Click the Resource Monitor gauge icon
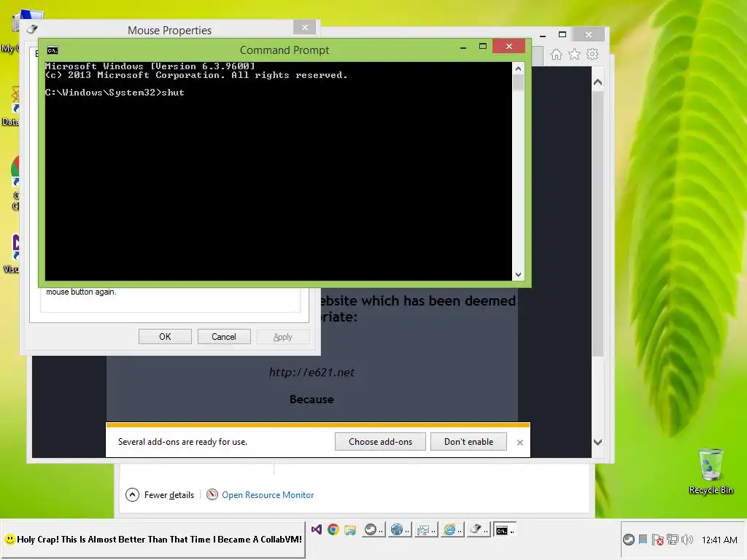This screenshot has width=747, height=560. tap(212, 495)
